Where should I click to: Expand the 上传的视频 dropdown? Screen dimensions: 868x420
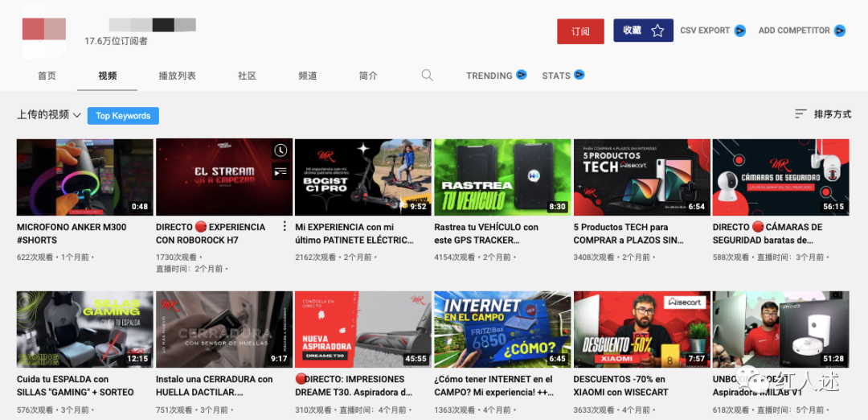pyautogui.click(x=49, y=115)
